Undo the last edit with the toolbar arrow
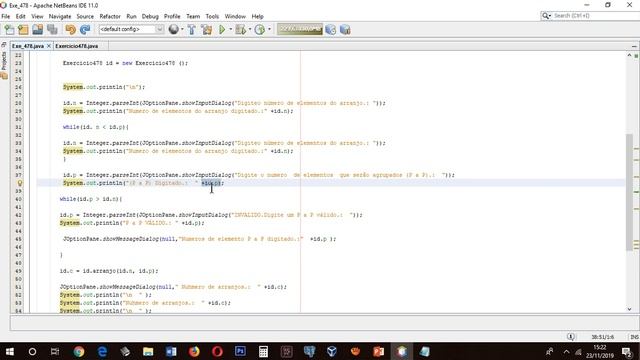The height and width of the screenshot is (360, 640). [x=70, y=29]
